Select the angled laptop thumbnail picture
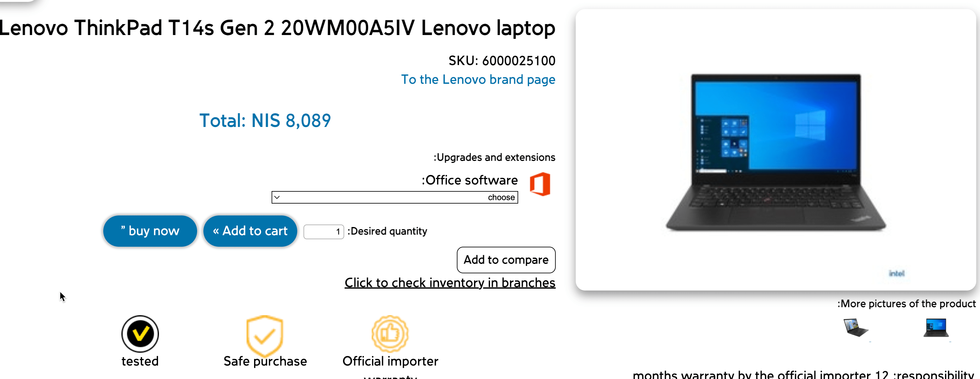This screenshot has width=980, height=379. click(855, 328)
